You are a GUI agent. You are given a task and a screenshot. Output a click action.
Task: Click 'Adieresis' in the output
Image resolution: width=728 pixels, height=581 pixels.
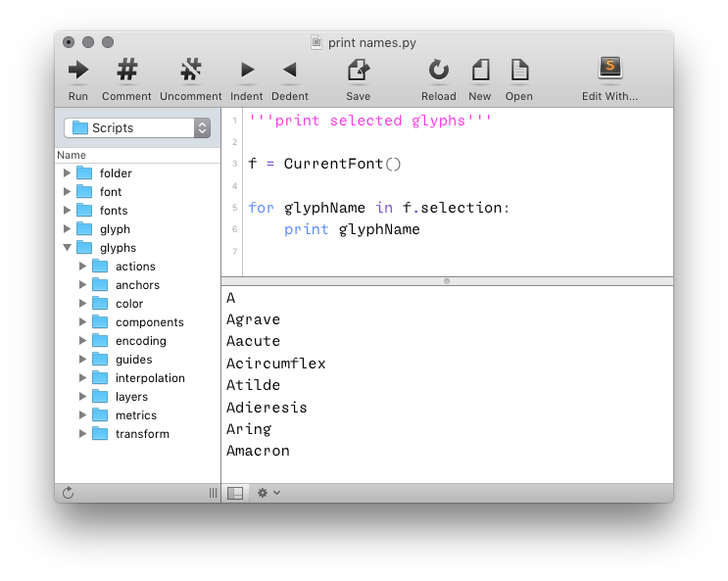click(267, 408)
